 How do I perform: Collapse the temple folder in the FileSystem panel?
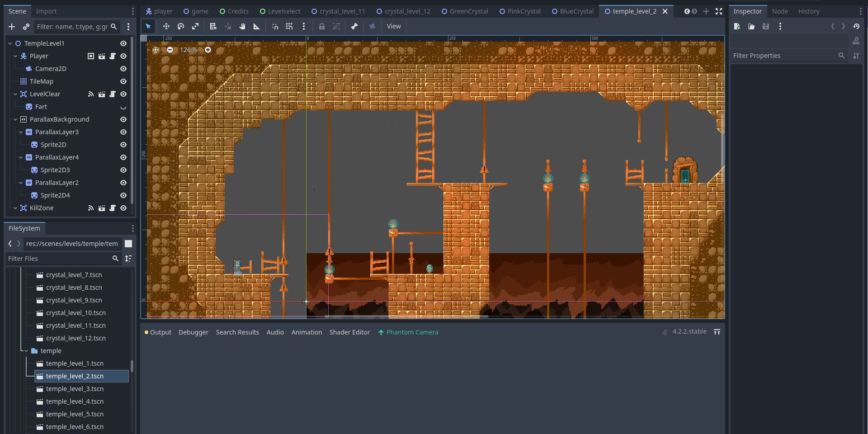tap(25, 351)
